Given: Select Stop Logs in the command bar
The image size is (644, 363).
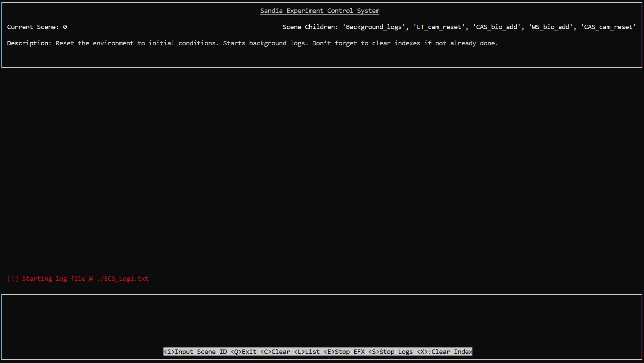Looking at the screenshot, I should click(391, 352).
